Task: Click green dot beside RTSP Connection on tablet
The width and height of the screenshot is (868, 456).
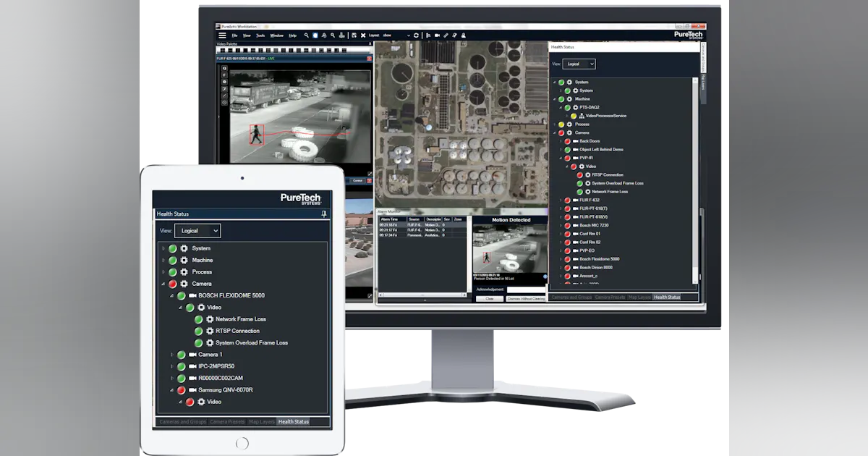Action: (x=198, y=331)
